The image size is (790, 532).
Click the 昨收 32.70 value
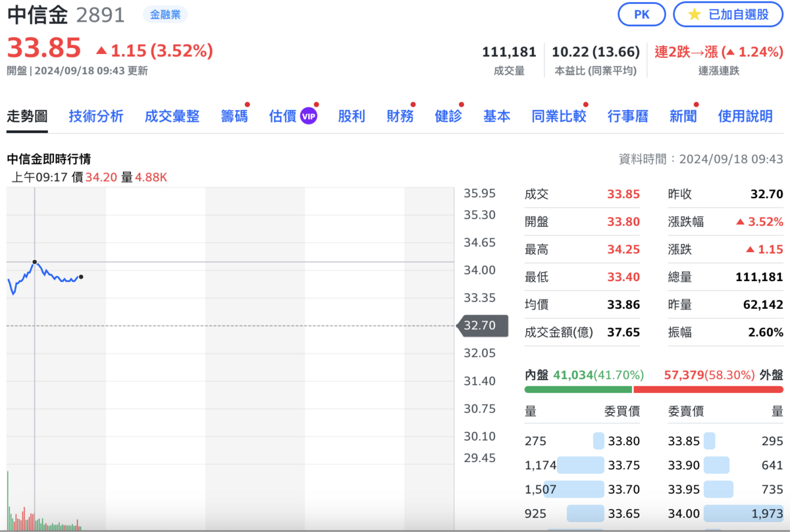tap(767, 194)
